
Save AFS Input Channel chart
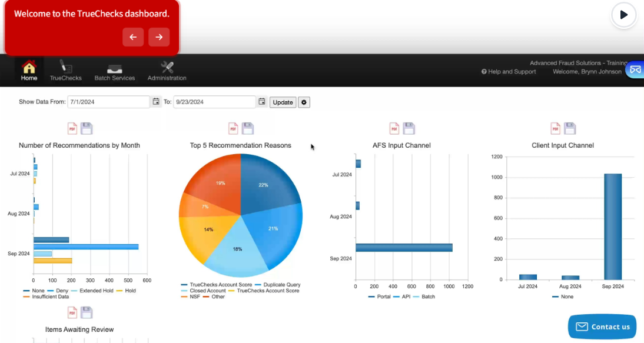pyautogui.click(x=409, y=128)
